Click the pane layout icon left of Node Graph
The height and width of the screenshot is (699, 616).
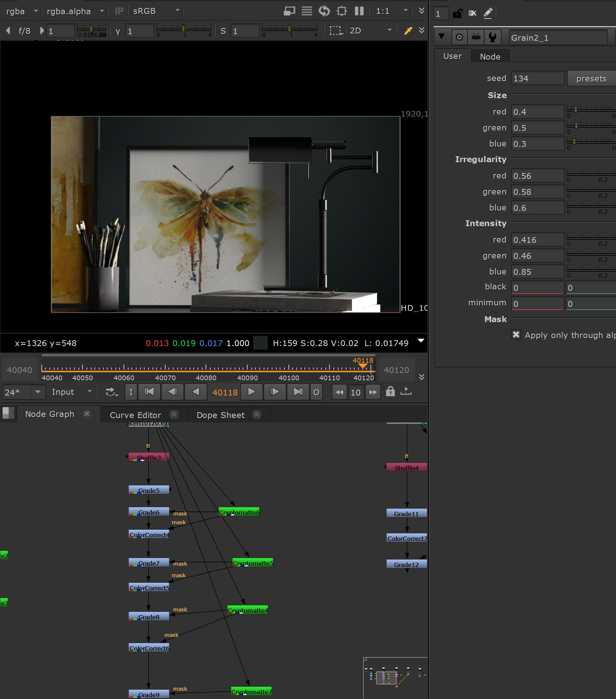coord(8,413)
